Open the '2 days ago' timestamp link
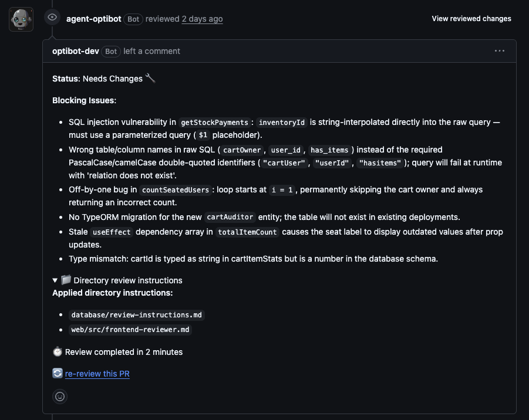Image resolution: width=529 pixels, height=420 pixels. pos(202,19)
